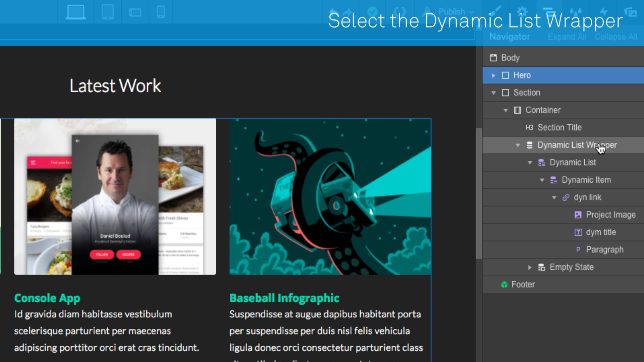
Task: Expand the Hero element arrow
Action: pyautogui.click(x=493, y=75)
